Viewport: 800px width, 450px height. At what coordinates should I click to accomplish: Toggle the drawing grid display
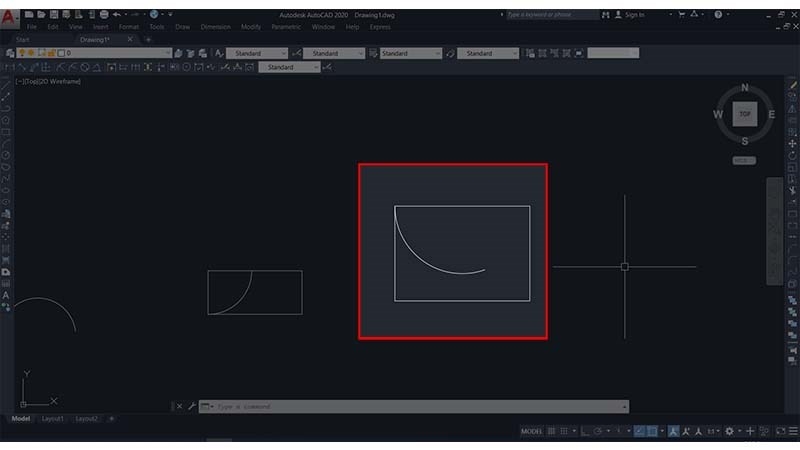point(551,432)
